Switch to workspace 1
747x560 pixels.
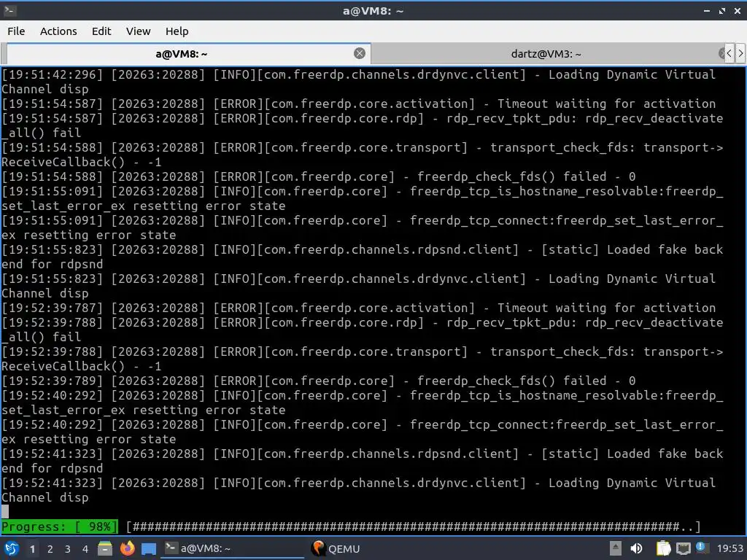32,549
